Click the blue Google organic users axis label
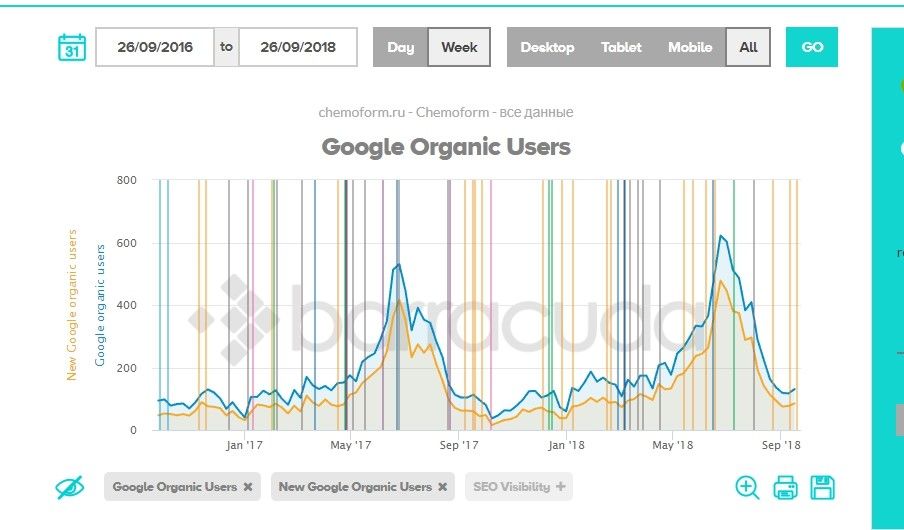 tap(100, 305)
